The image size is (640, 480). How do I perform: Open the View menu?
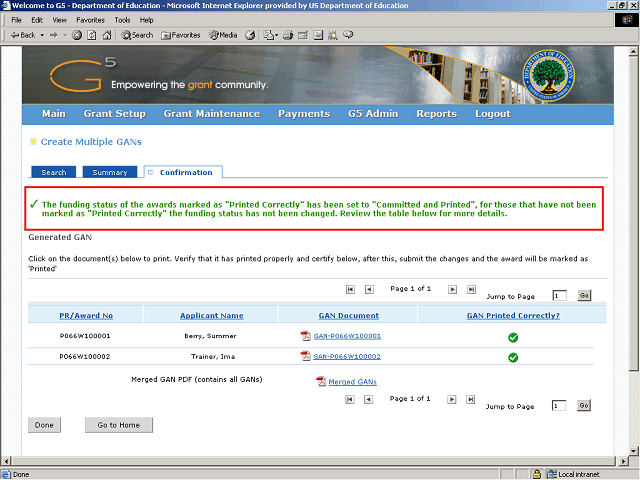click(59, 20)
